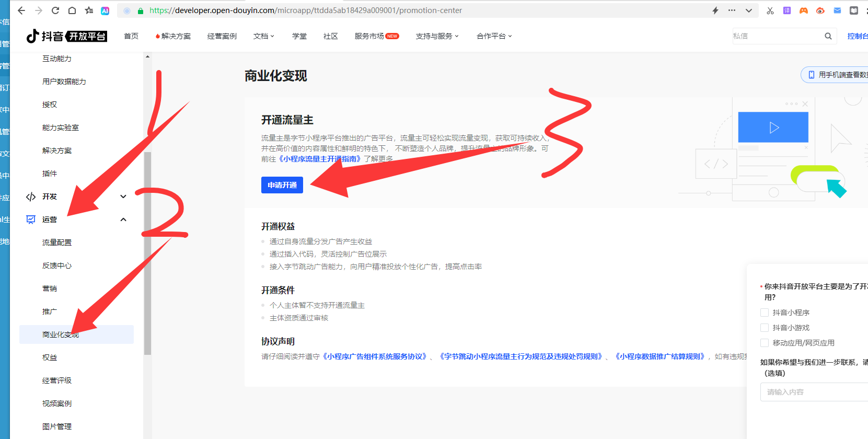Select 互动能力 in the sidebar

[x=57, y=59]
